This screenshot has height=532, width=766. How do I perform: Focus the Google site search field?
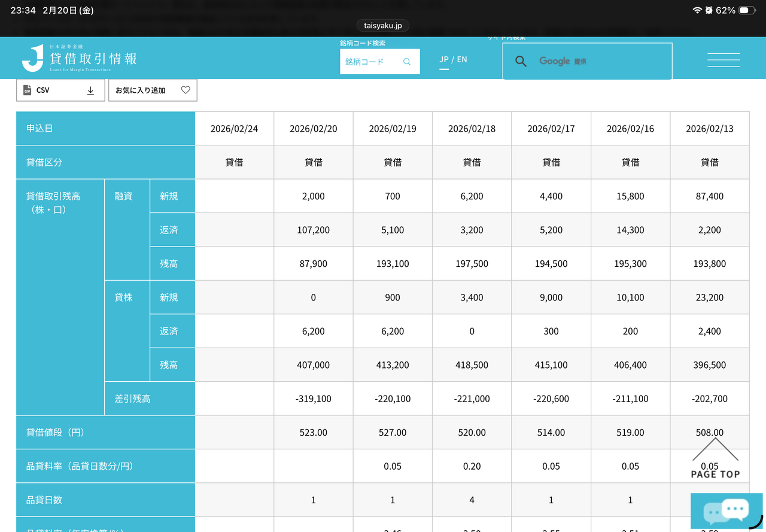pos(598,61)
